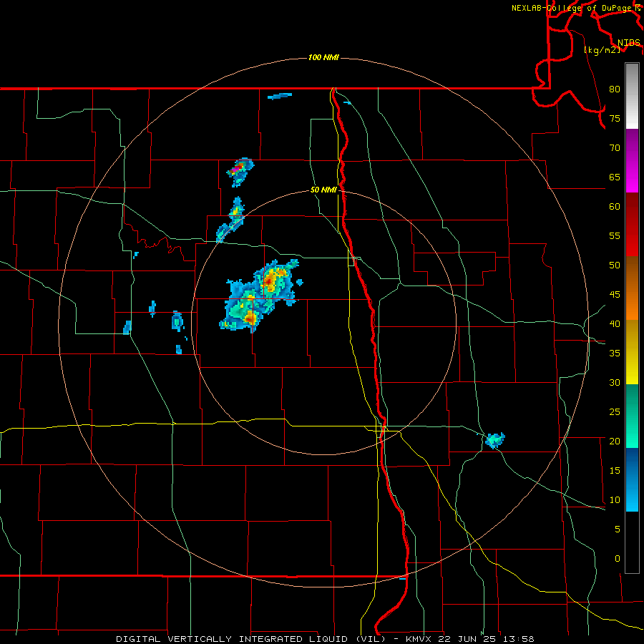Screen dimensions: 644x644
Task: Select the 50 NMI range ring label
Action: (x=323, y=190)
